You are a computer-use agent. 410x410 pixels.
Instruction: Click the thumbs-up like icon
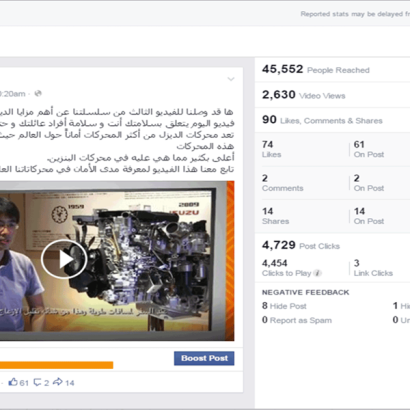[x=13, y=382]
